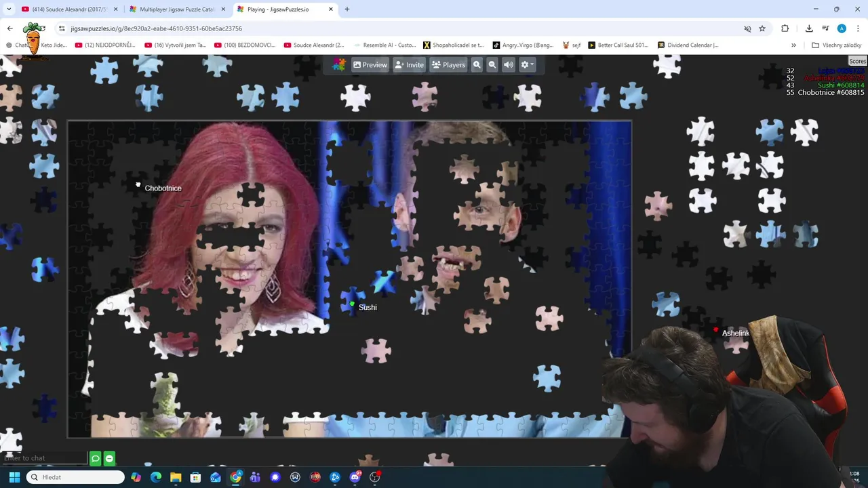
Task: Open the puzzle Preview image
Action: [x=370, y=65]
